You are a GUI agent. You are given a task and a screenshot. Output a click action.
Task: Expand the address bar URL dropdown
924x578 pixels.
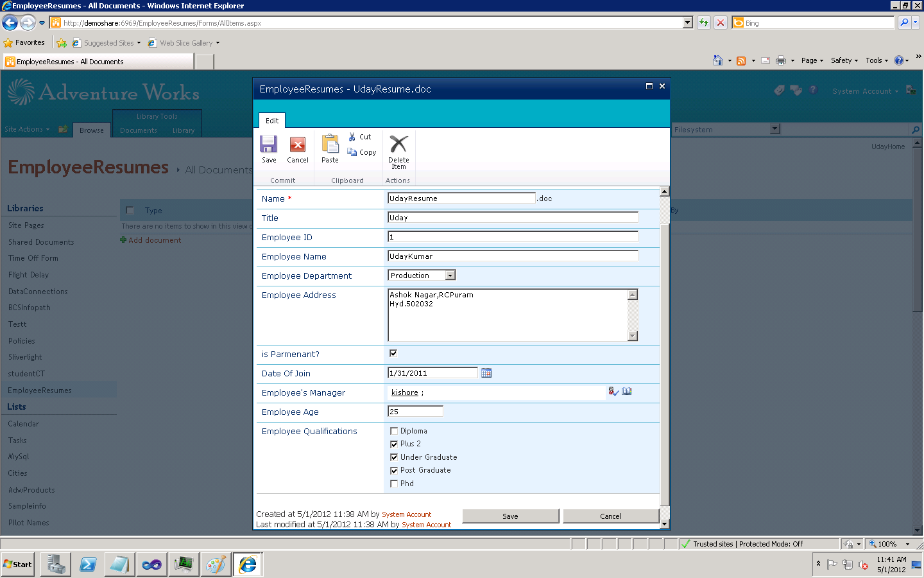688,22
